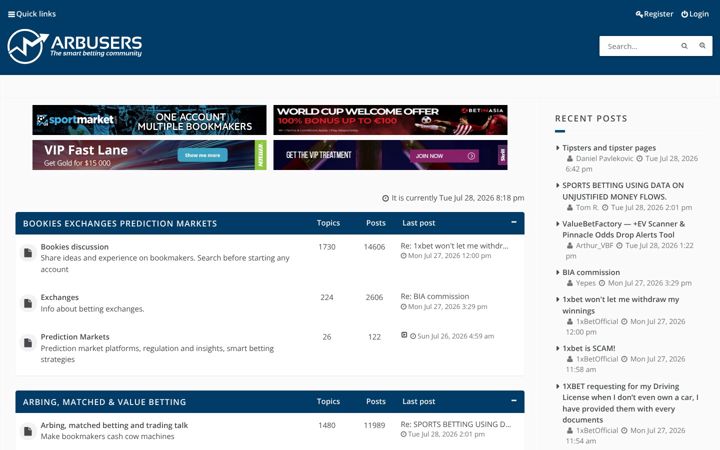View Tom R. user profile
The height and width of the screenshot is (450, 720).
click(587, 208)
